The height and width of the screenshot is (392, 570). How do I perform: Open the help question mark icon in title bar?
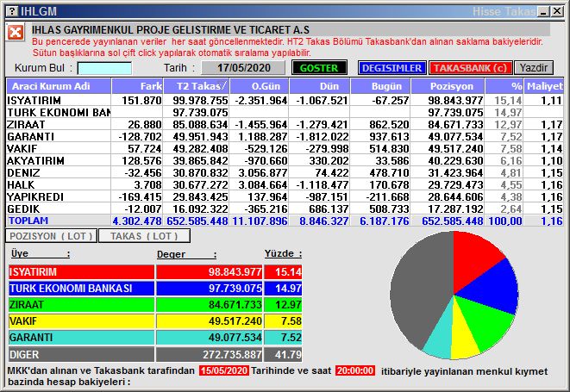tap(12, 11)
